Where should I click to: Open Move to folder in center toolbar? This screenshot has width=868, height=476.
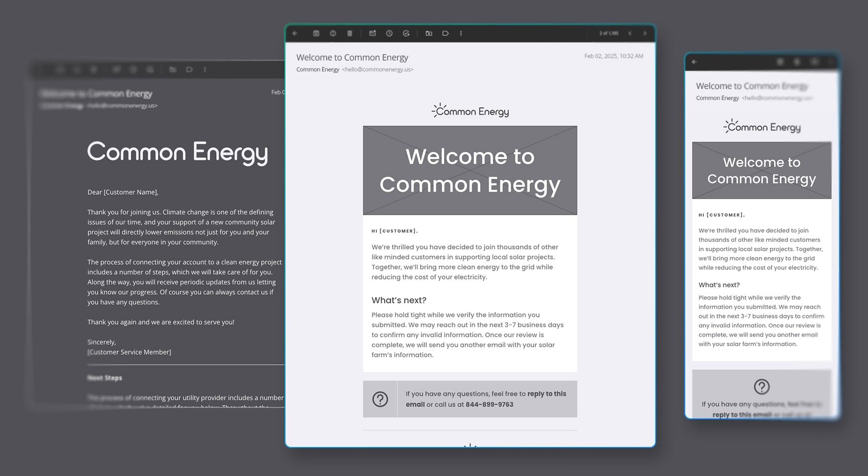[x=429, y=33]
